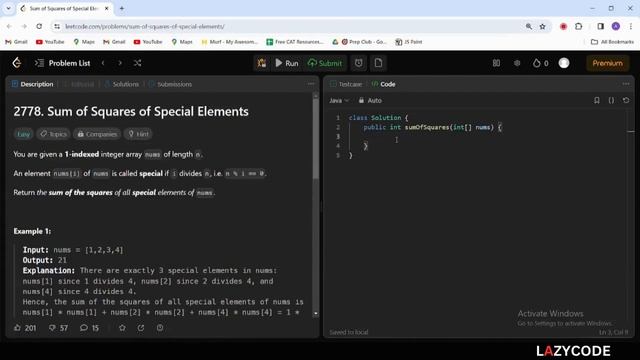Screen dimensions: 640x360
Task: Format code with braces icon
Action: click(611, 100)
